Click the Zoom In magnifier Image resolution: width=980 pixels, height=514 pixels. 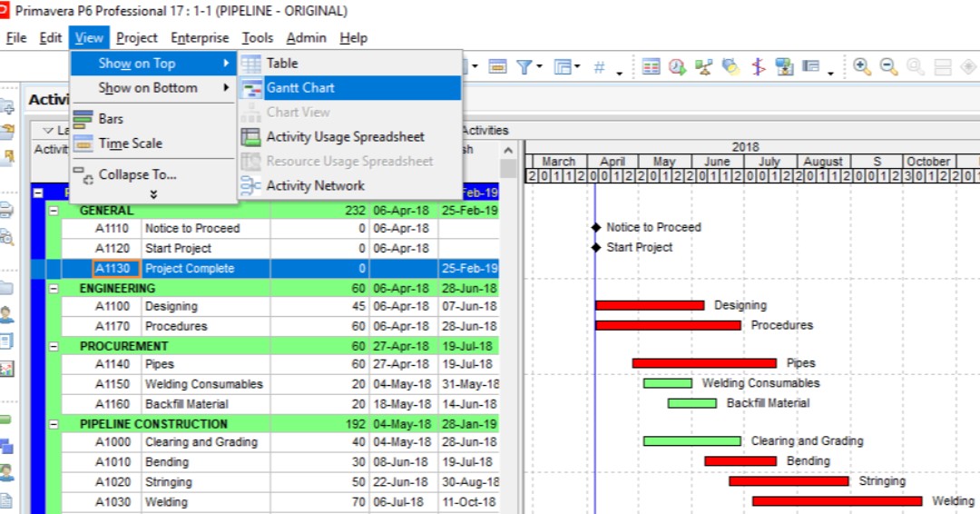pyautogui.click(x=862, y=66)
